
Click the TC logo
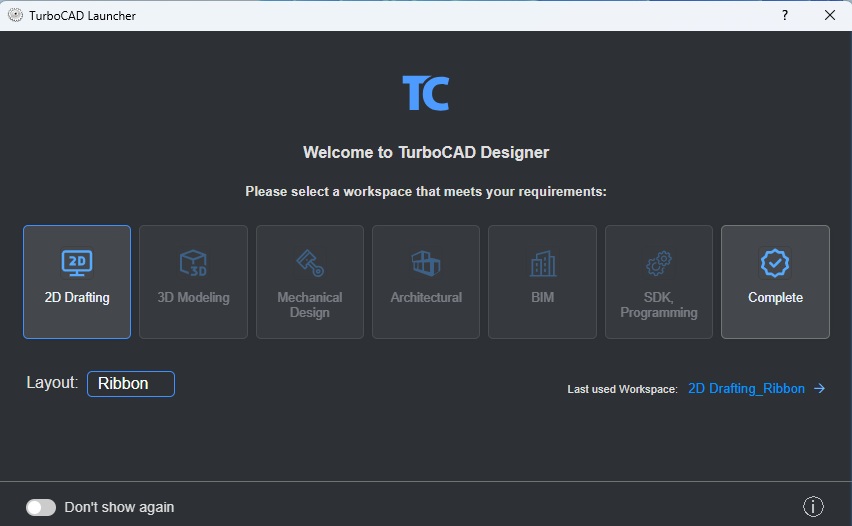coord(425,93)
